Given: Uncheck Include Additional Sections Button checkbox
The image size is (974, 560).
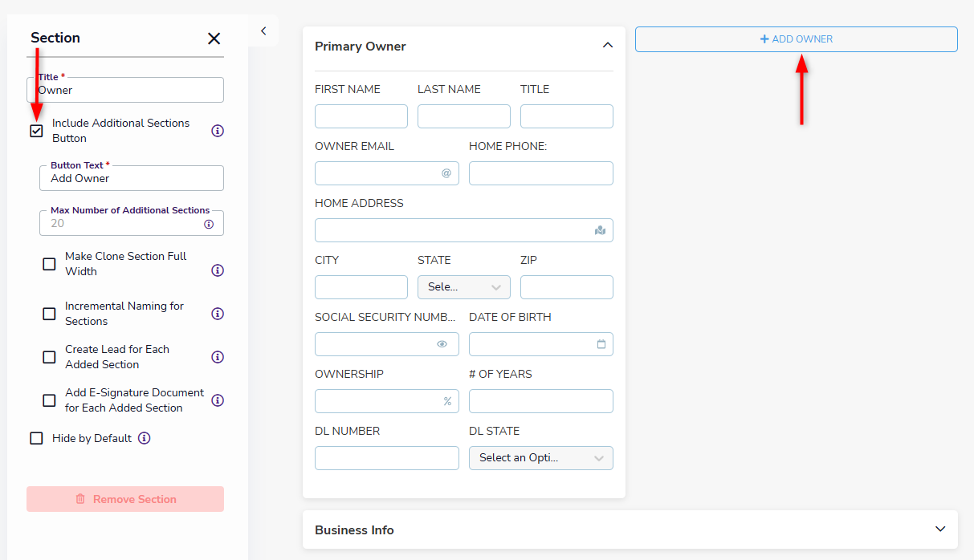Looking at the screenshot, I should (36, 131).
